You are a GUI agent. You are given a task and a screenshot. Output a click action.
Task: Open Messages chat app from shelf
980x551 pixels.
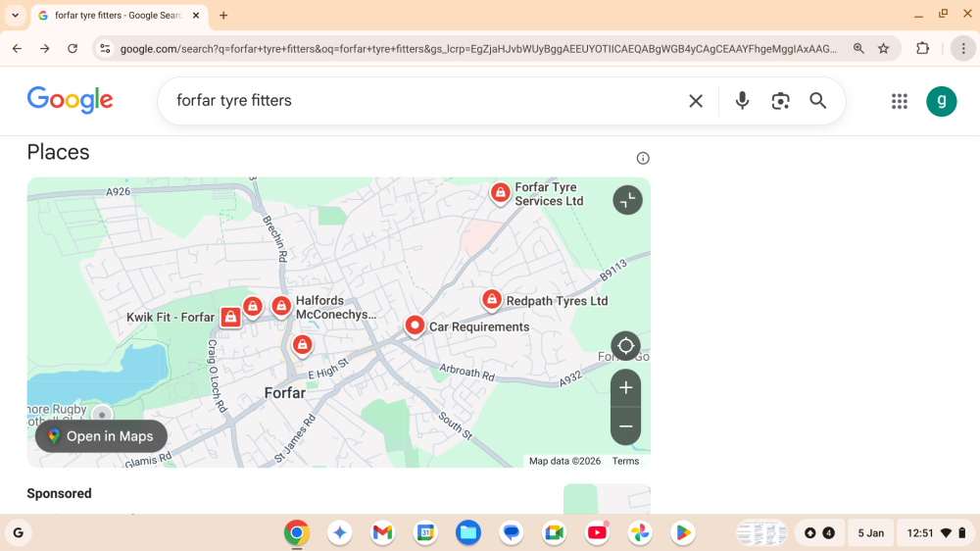[512, 533]
